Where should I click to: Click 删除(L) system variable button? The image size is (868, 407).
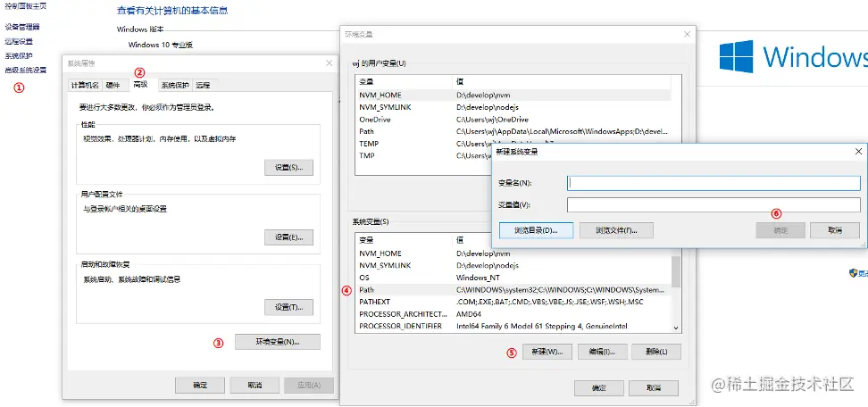pos(656,352)
